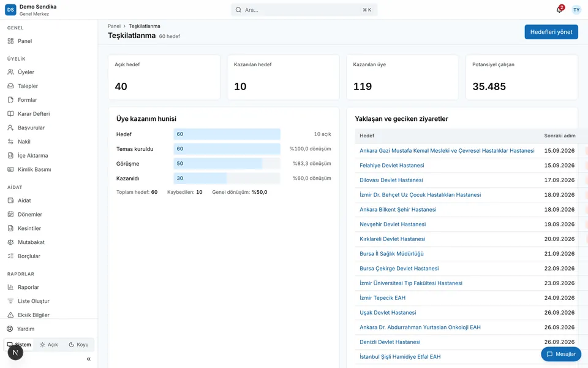
Task: Open the Mutabakat scale icon
Action: click(x=10, y=242)
